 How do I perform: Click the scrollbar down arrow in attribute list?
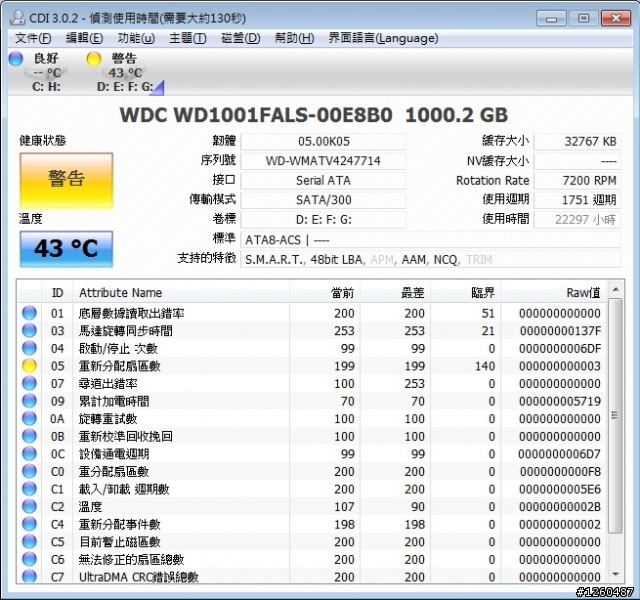[x=616, y=575]
